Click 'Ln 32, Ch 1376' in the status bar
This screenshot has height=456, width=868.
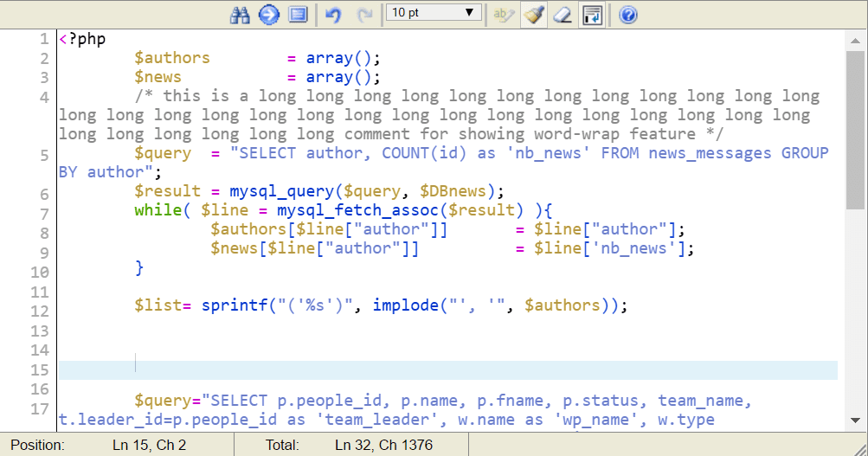(x=383, y=445)
